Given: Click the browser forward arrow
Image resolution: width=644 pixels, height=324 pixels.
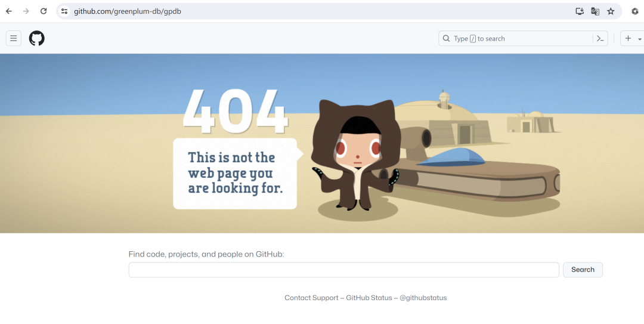Looking at the screenshot, I should (x=26, y=11).
